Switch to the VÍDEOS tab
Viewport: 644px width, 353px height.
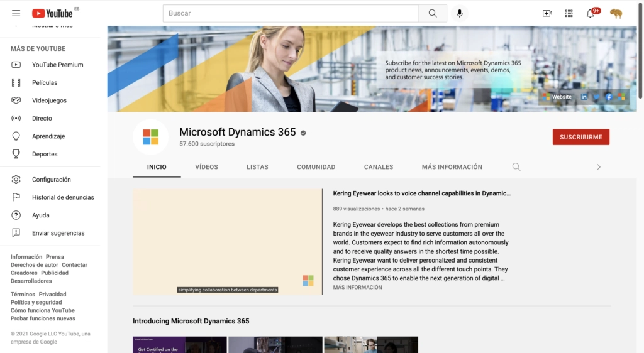(x=206, y=167)
